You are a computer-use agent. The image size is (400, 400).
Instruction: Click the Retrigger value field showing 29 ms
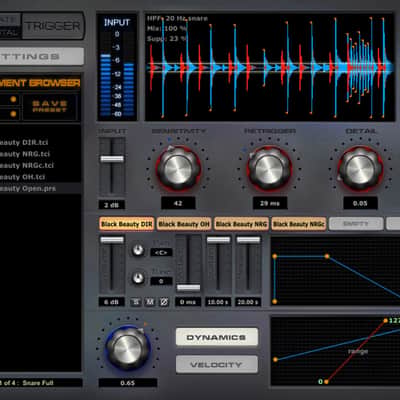pos(270,203)
